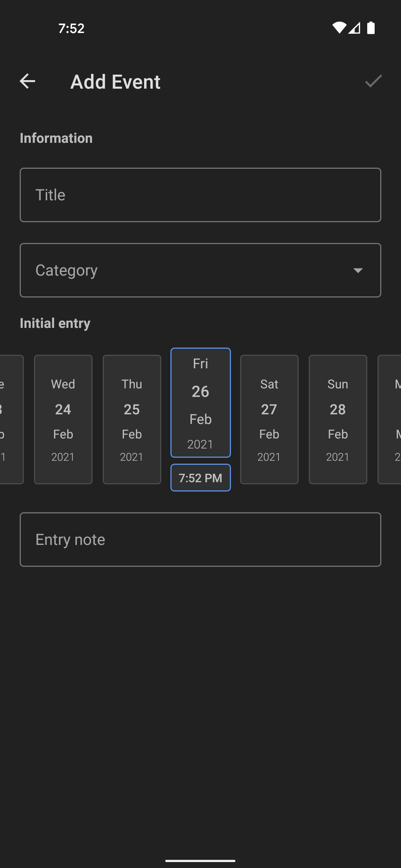Viewport: 401px width, 868px height.
Task: Tap the battery status icon
Action: [371, 28]
